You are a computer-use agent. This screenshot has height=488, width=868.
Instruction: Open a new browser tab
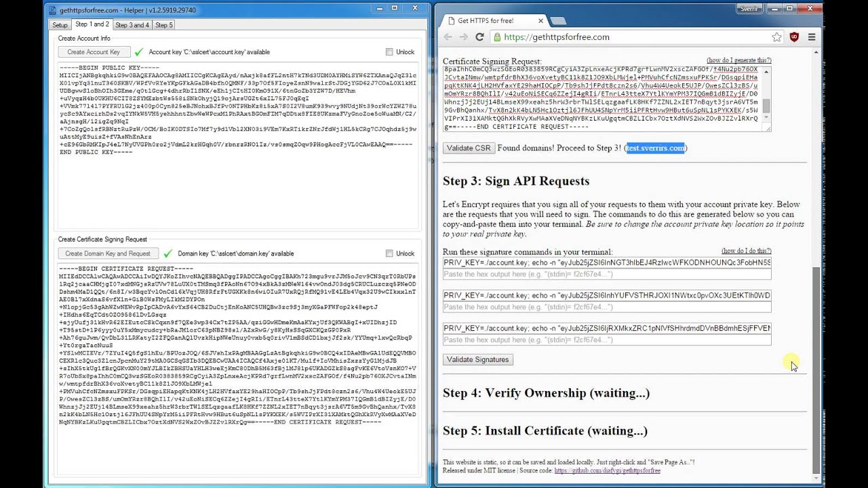(558, 21)
